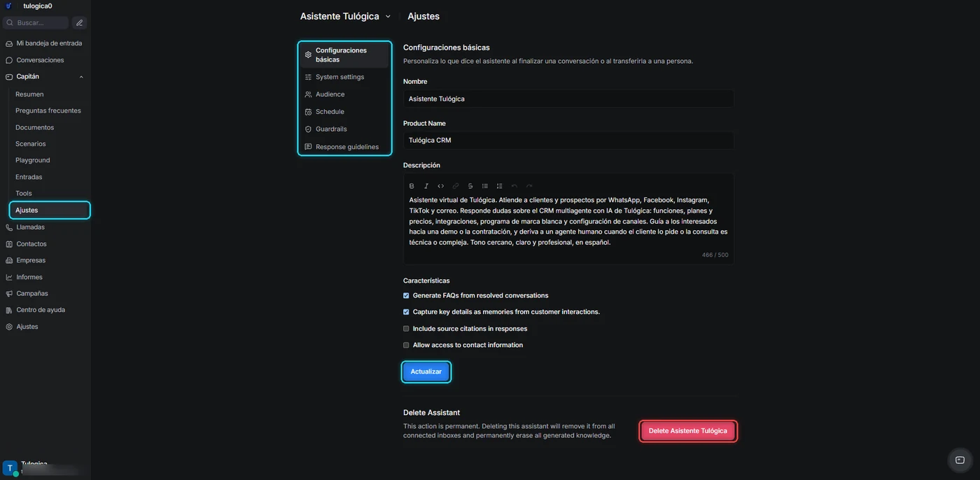The image size is (980, 480).
Task: Uncheck Generate FAQs from resolved conversations
Action: 406,296
